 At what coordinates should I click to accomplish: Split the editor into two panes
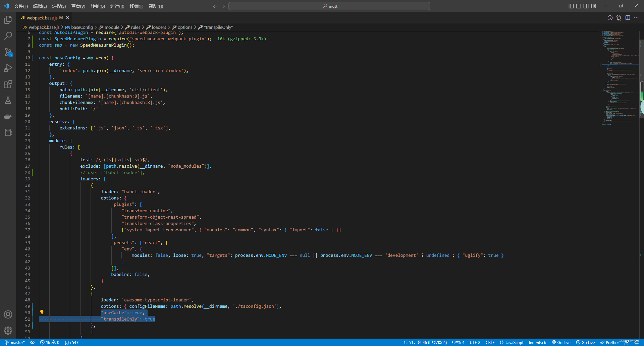coord(628,18)
